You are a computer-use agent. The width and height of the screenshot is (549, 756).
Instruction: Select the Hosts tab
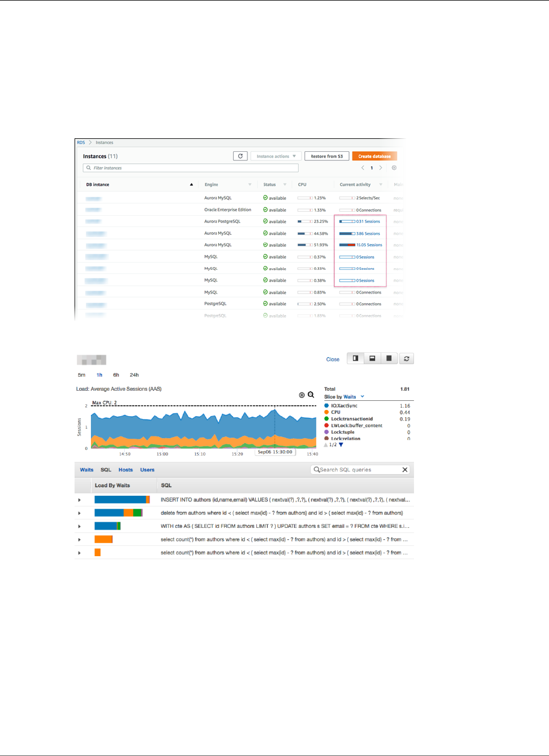click(125, 470)
